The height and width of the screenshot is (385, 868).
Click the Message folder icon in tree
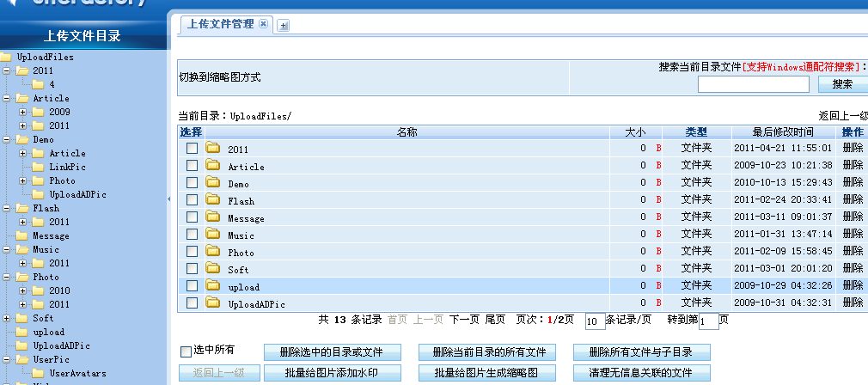[x=21, y=235]
